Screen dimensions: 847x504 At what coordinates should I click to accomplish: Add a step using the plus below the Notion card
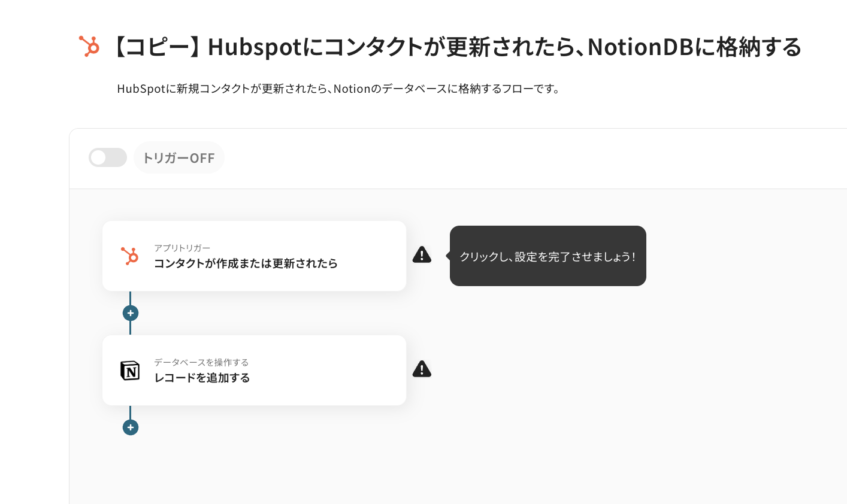click(x=131, y=427)
